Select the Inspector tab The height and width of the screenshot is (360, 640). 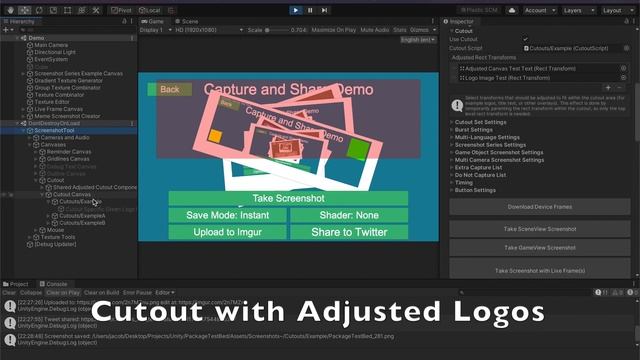(458, 21)
